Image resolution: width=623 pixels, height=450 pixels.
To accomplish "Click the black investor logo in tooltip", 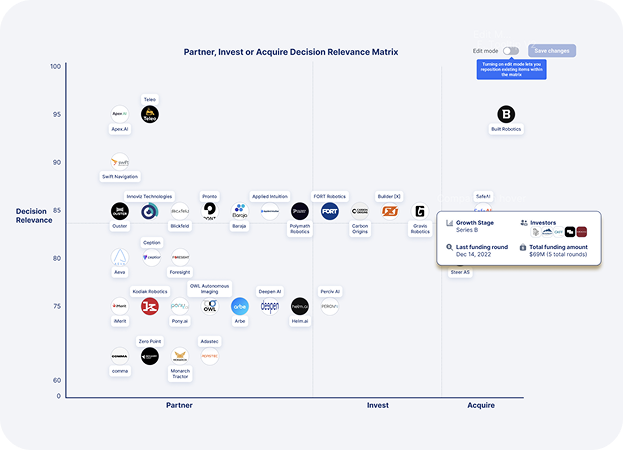I will click(570, 232).
